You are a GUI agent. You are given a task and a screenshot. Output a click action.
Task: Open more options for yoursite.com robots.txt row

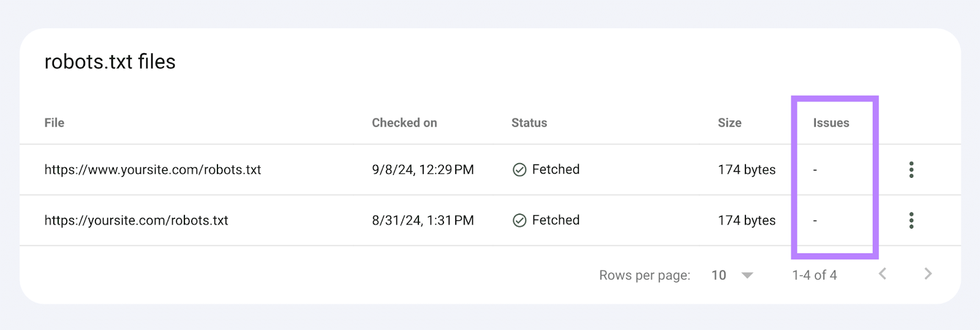tap(911, 220)
